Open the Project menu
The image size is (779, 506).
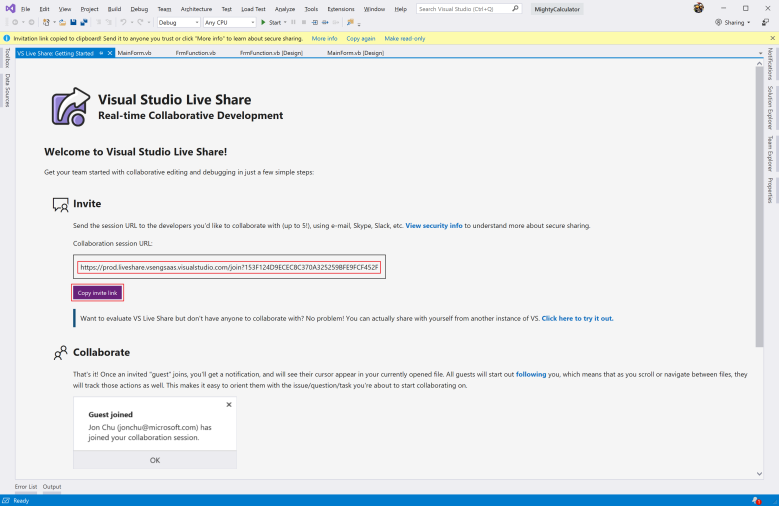(x=89, y=9)
